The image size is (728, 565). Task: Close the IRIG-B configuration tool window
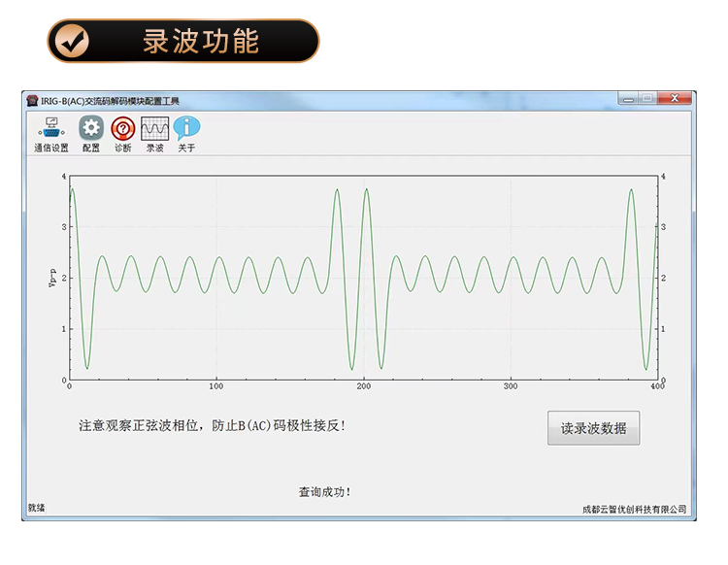(675, 98)
